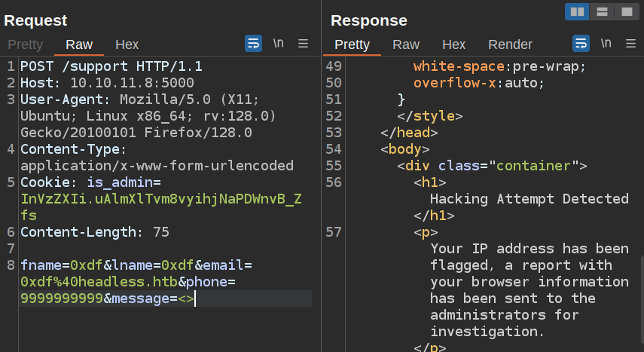644x352 pixels.
Task: Toggle non-printable characters in Request panel
Action: [279, 44]
